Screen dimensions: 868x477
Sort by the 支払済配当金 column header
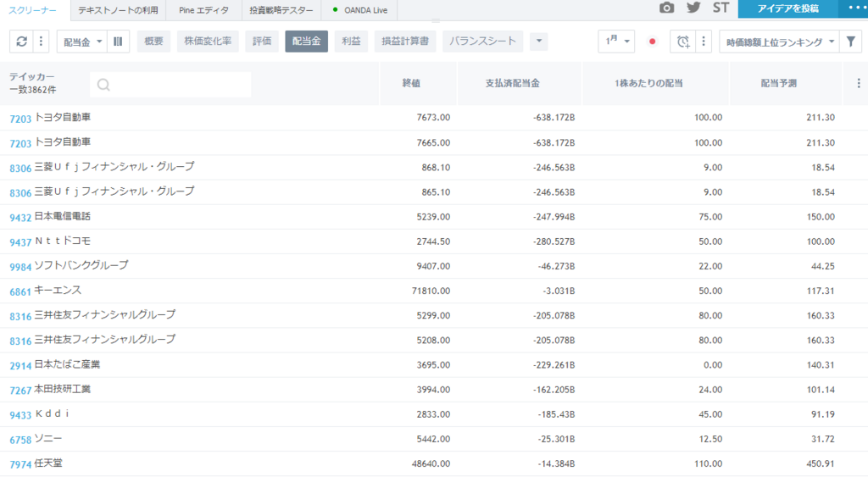[x=513, y=83]
